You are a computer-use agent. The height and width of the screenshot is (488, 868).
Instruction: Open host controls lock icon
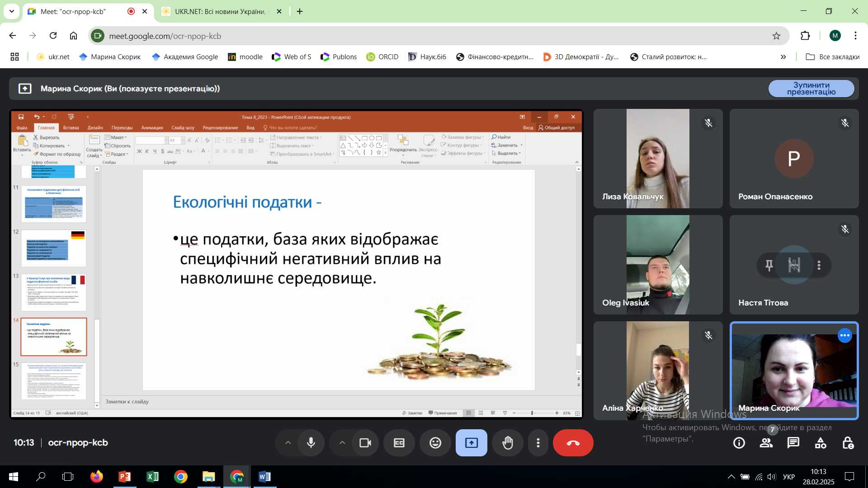click(848, 443)
